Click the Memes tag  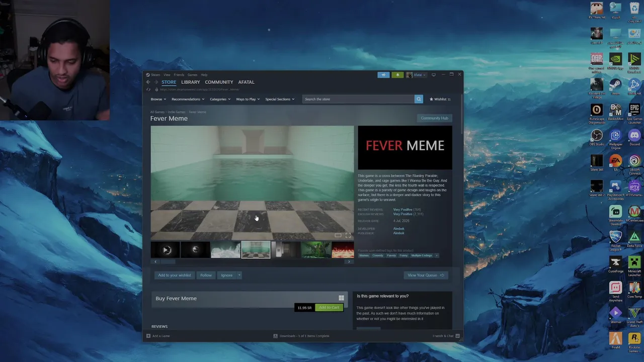[364, 255]
